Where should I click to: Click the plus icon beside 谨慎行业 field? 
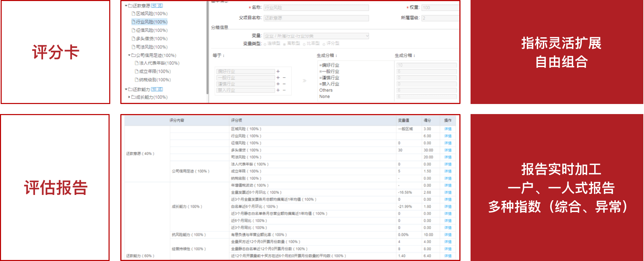[x=278, y=84]
